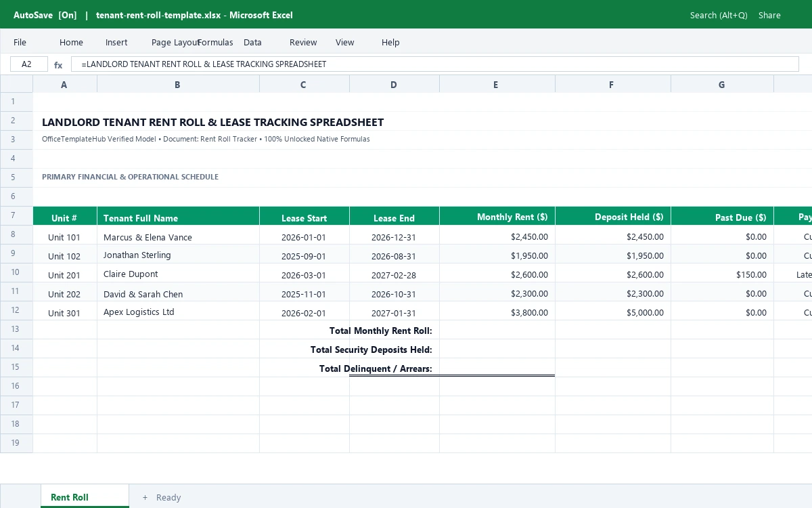The image size is (812, 508).
Task: Select lease start 2025-09-01 cell
Action: coord(304,254)
